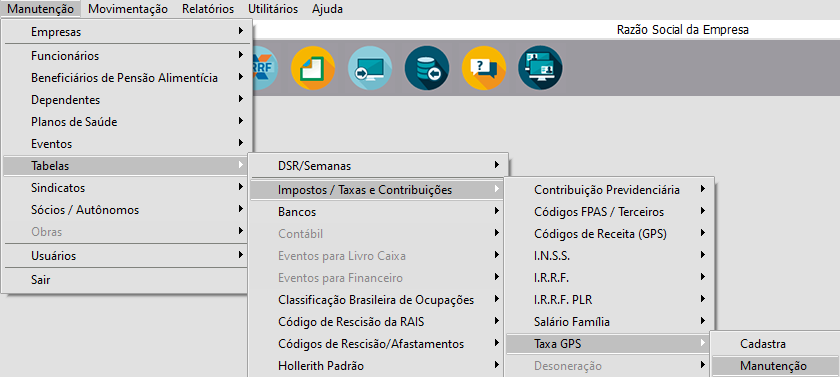Expand the Usuários submenu
This screenshot has width=840, height=377.
126,256
